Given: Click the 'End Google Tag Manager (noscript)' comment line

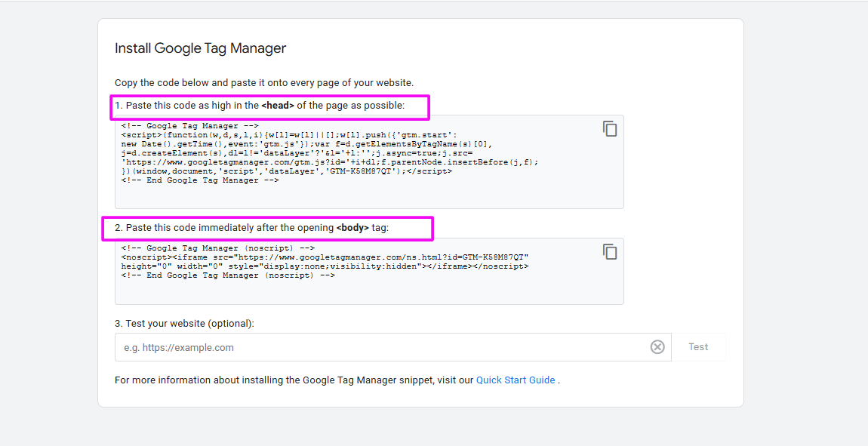Looking at the screenshot, I should [228, 275].
